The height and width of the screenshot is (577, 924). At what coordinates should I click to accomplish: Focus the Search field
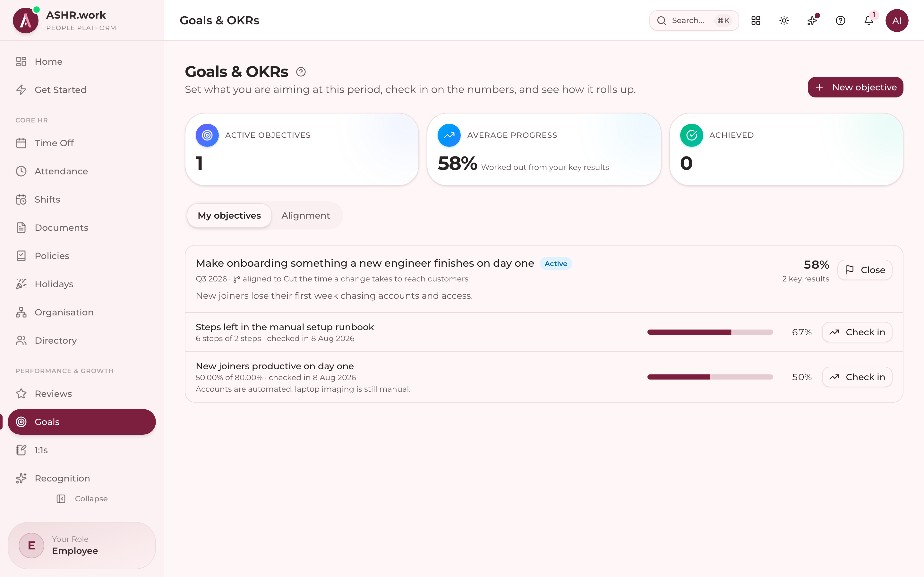click(694, 21)
